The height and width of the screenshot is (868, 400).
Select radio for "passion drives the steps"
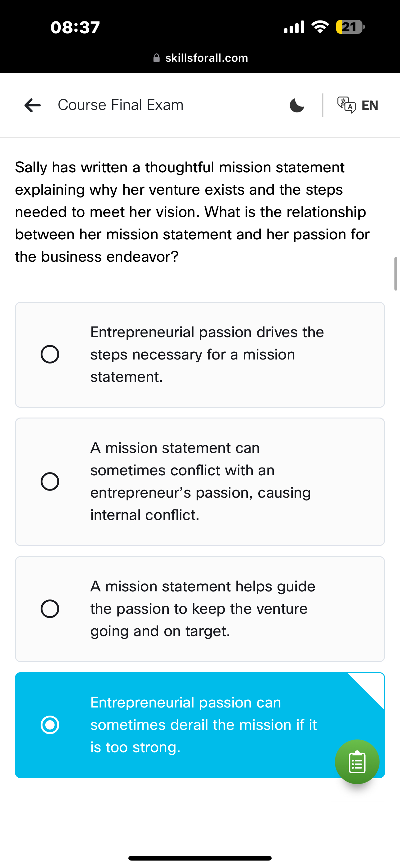[x=50, y=355]
